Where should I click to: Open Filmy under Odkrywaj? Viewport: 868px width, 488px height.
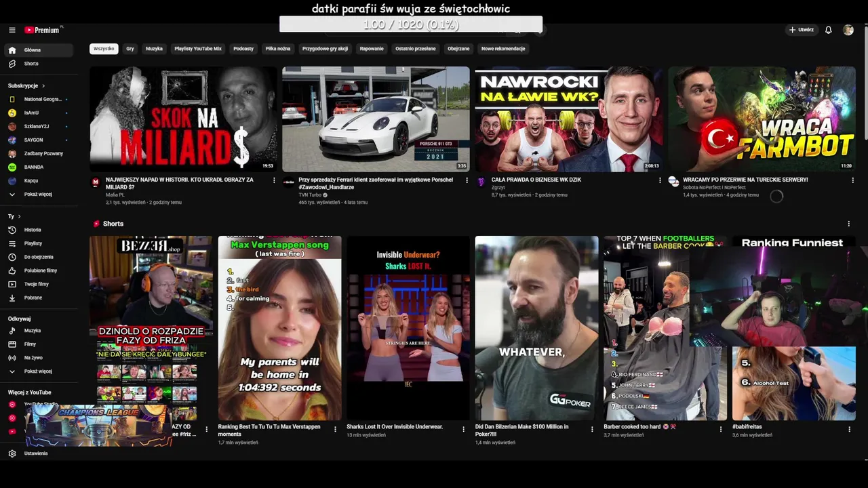[39, 344]
